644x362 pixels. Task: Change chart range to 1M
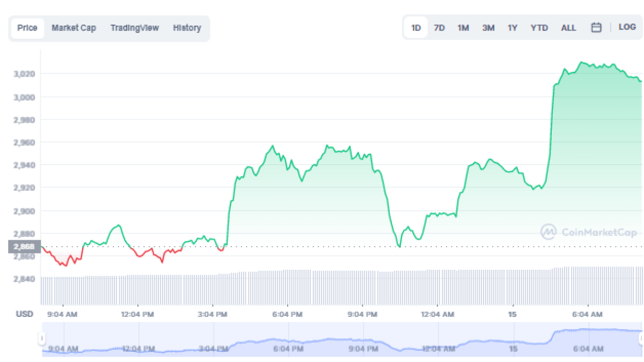point(463,28)
